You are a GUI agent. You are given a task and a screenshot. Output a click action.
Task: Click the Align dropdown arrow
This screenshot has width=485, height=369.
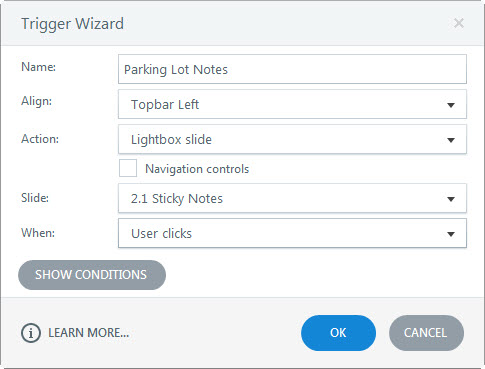451,105
